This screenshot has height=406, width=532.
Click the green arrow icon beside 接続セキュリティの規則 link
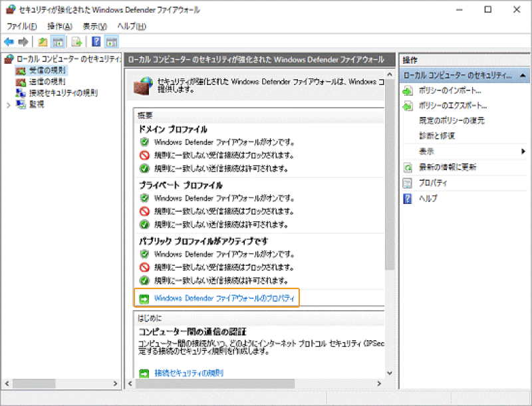[144, 373]
